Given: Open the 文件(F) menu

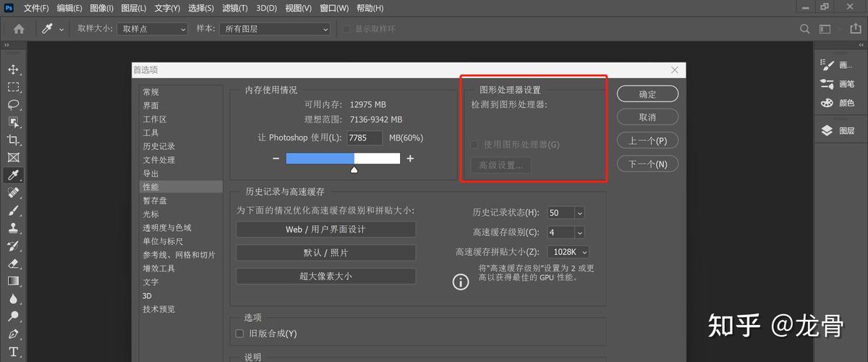Looking at the screenshot, I should 36,8.
